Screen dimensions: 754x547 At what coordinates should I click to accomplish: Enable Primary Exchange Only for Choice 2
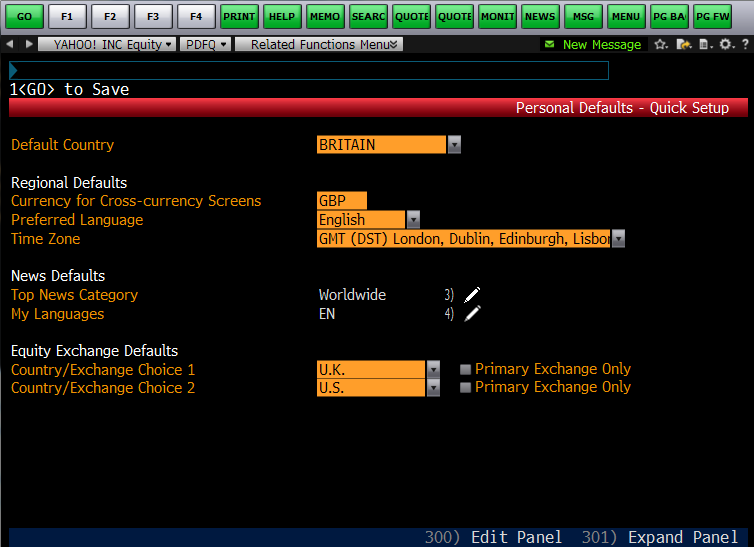pos(465,388)
